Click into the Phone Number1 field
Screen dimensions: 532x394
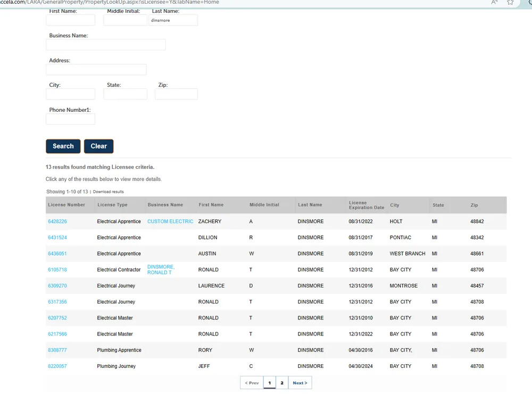pyautogui.click(x=70, y=119)
